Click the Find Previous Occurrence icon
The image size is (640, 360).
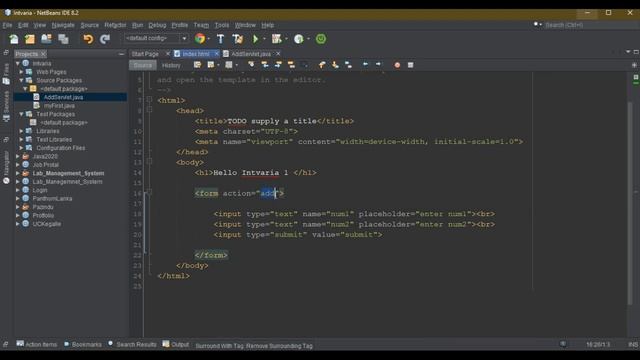(265, 65)
